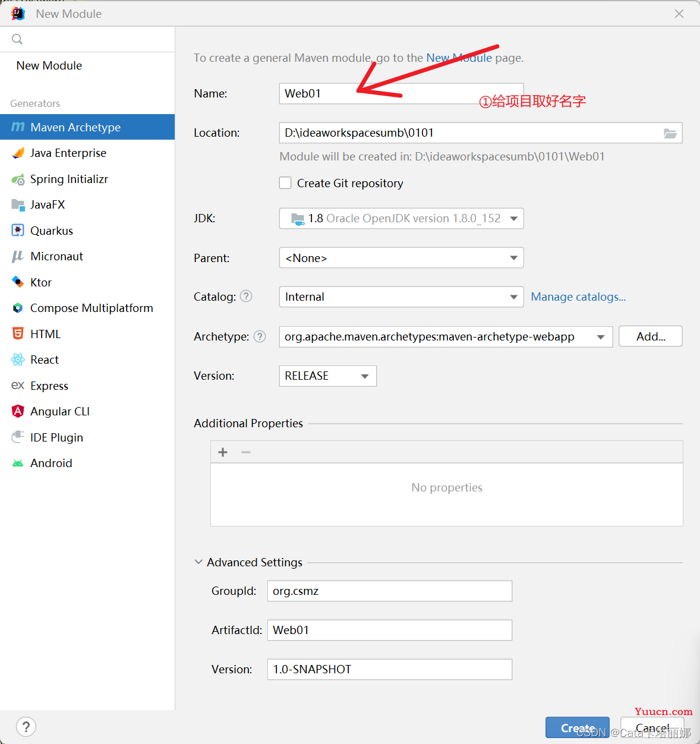The height and width of the screenshot is (744, 700).
Task: Click the React icon
Action: (18, 360)
